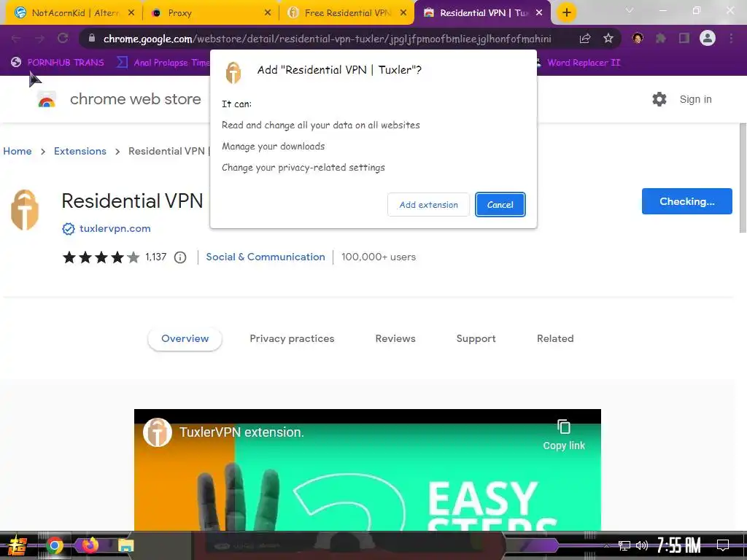Click Copy link on the video
Image resolution: width=747 pixels, height=560 pixels.
coord(564,435)
